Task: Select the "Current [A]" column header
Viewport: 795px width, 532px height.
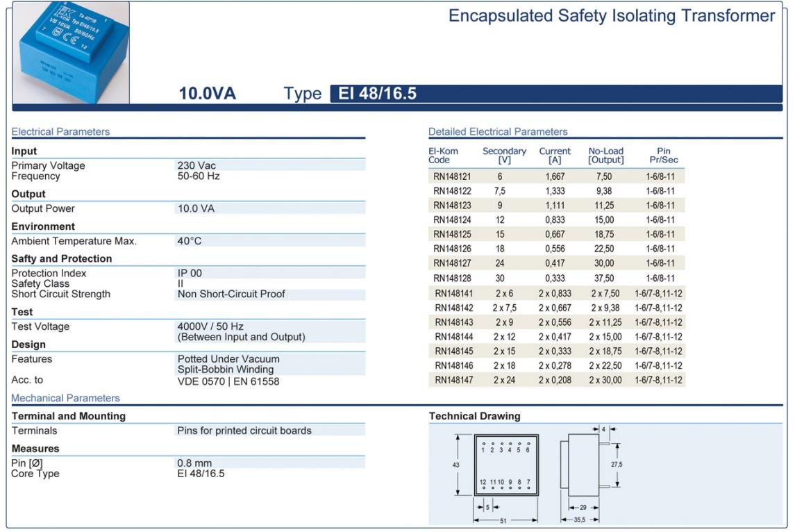Action: click(555, 156)
